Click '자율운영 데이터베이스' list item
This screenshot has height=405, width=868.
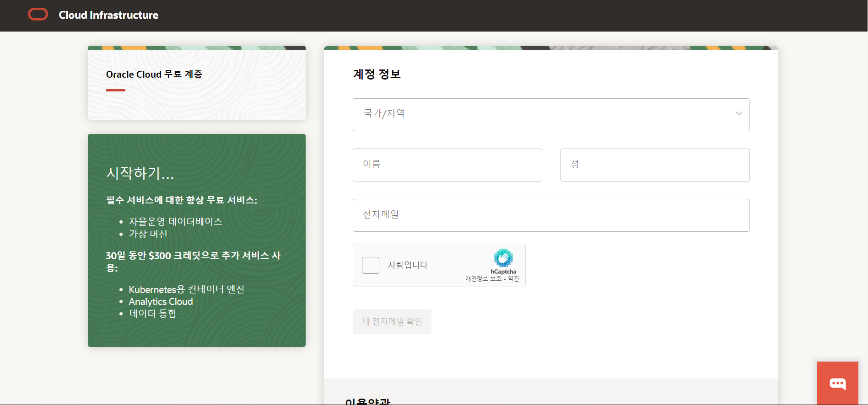(x=176, y=222)
